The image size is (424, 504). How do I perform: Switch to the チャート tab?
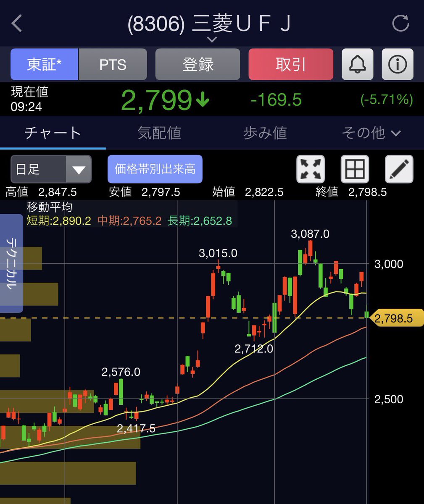click(53, 133)
